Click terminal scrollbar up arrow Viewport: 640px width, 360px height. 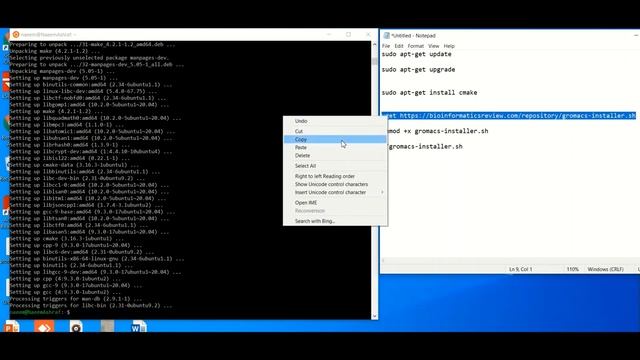(375, 44)
